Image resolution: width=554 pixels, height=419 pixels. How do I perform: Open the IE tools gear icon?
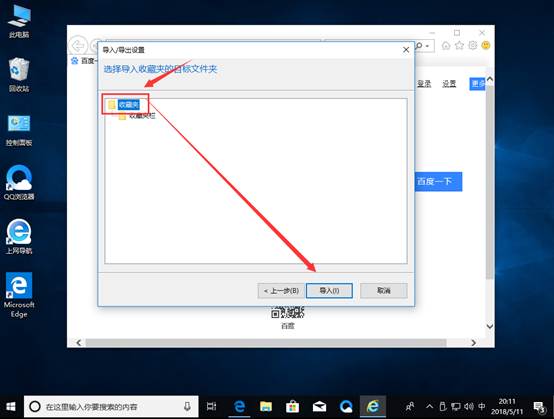(473, 45)
